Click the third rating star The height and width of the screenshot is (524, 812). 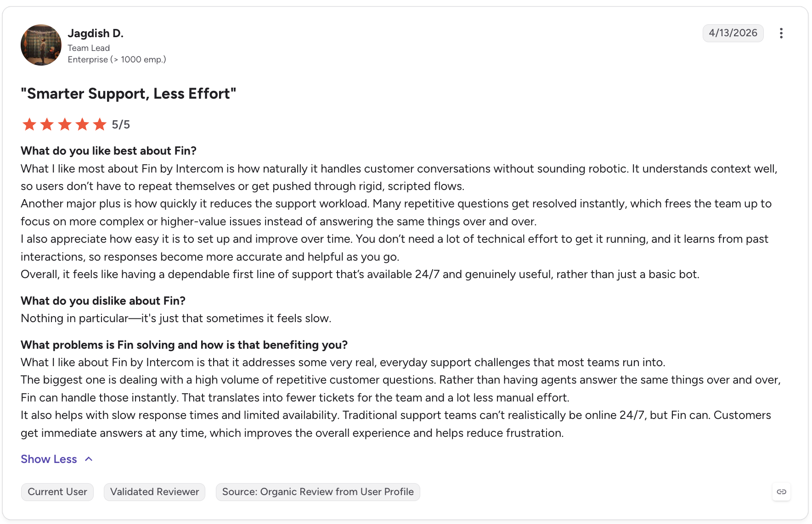click(x=65, y=124)
